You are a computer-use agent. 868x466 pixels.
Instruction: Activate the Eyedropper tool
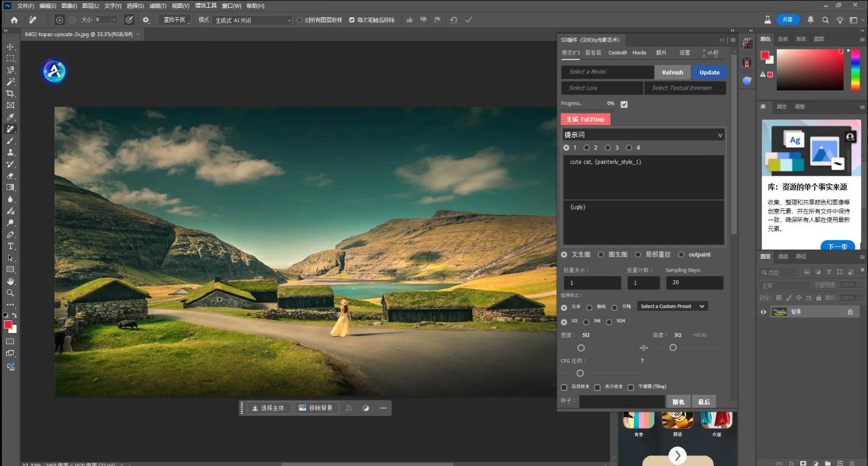(10, 117)
